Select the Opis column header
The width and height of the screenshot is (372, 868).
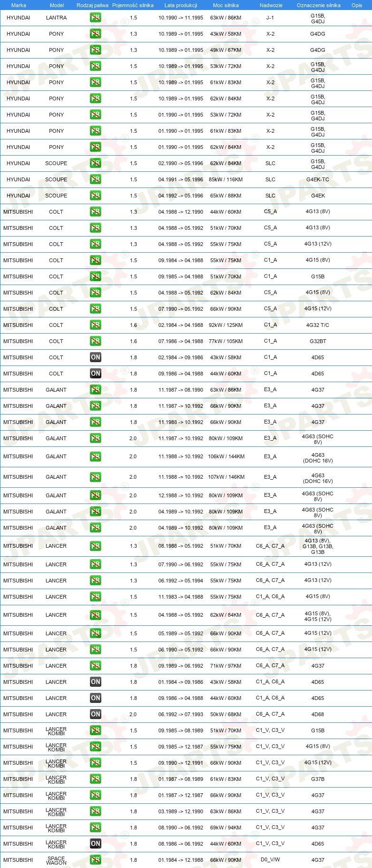pyautogui.click(x=357, y=5)
